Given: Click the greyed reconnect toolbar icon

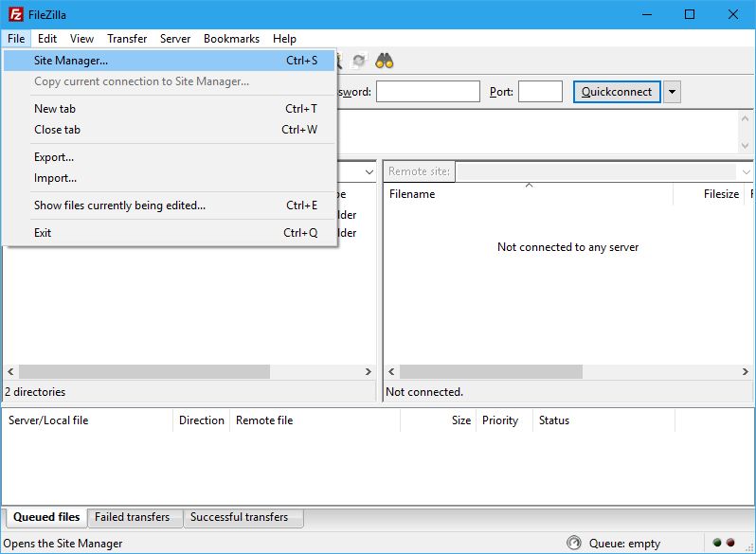Looking at the screenshot, I should click(x=359, y=61).
